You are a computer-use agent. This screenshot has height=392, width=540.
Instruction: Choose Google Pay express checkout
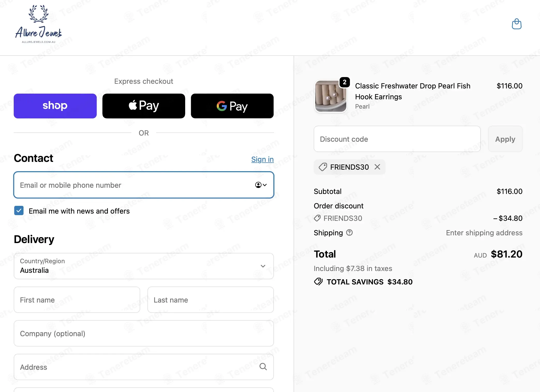tap(232, 106)
